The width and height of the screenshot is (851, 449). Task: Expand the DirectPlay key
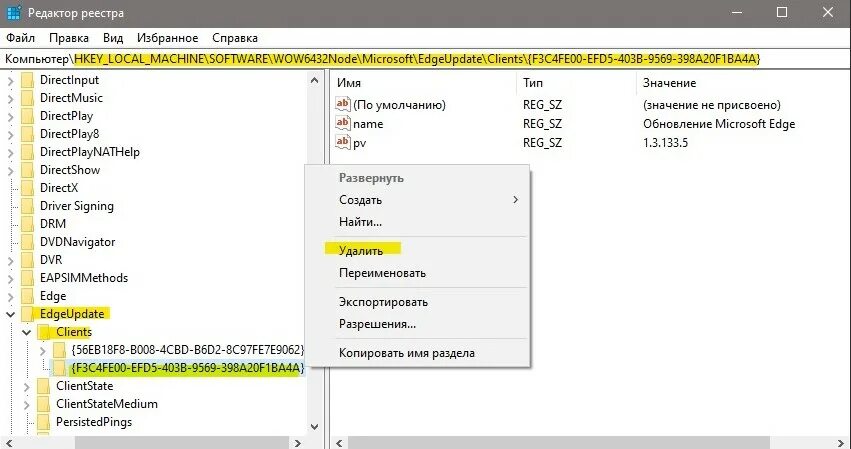[10, 117]
